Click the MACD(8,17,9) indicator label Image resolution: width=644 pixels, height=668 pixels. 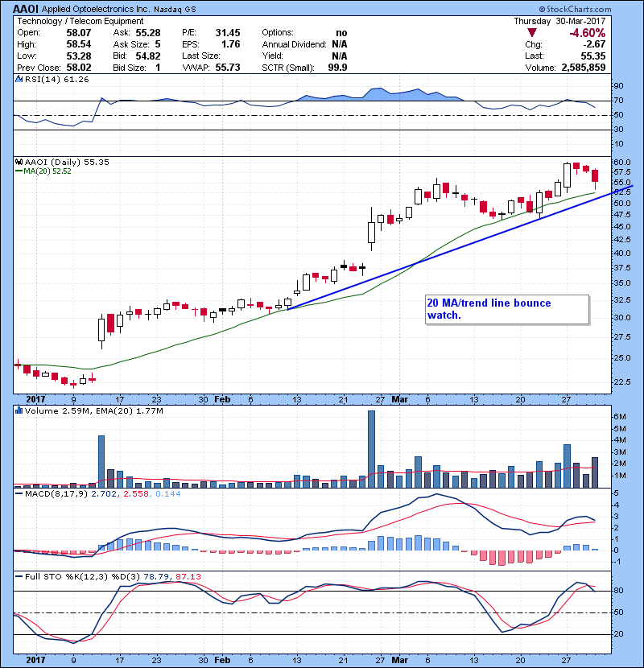[56, 494]
